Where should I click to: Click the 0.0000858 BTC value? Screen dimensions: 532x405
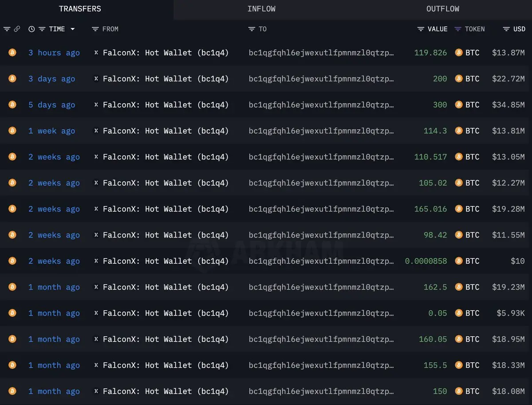click(426, 261)
